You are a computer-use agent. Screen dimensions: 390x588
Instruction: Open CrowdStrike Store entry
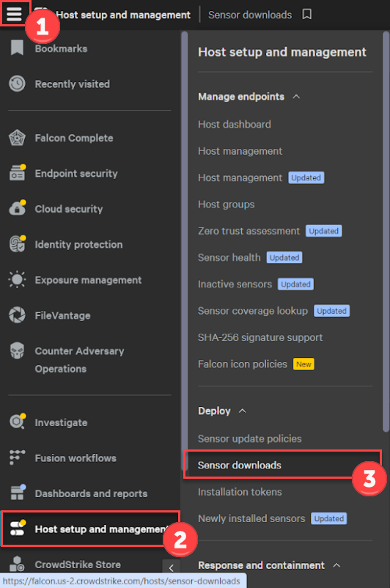(78, 565)
